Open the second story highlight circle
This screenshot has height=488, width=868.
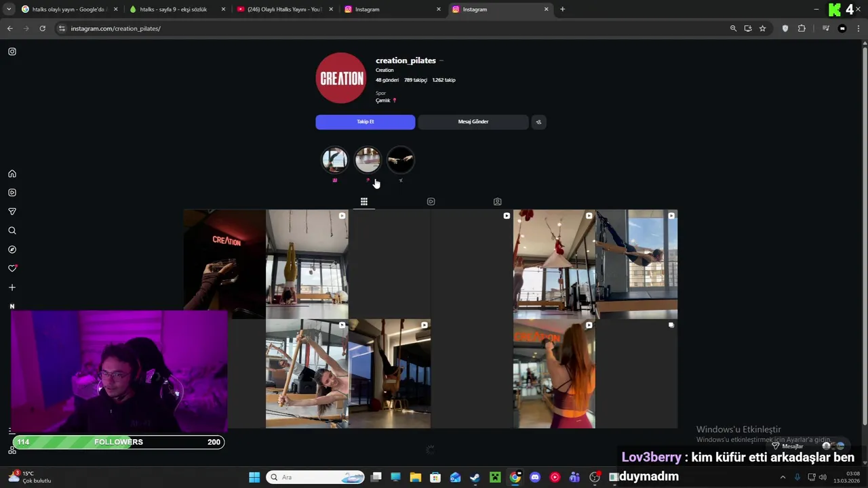368,160
